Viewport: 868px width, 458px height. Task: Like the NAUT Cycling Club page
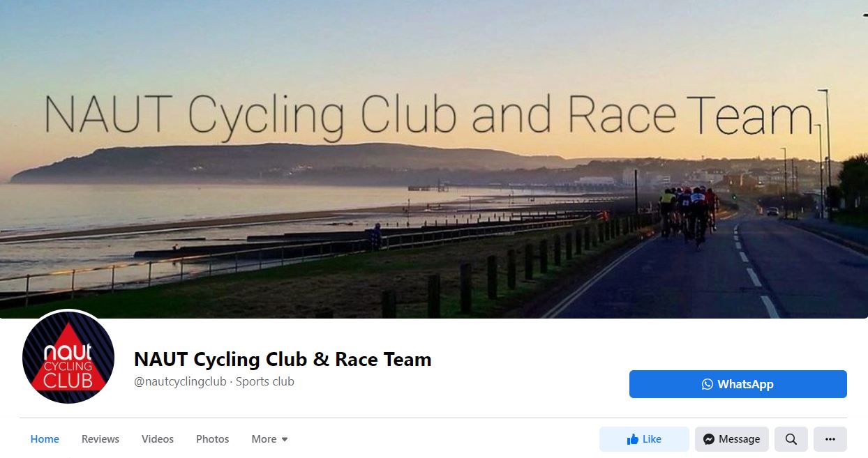pos(644,439)
